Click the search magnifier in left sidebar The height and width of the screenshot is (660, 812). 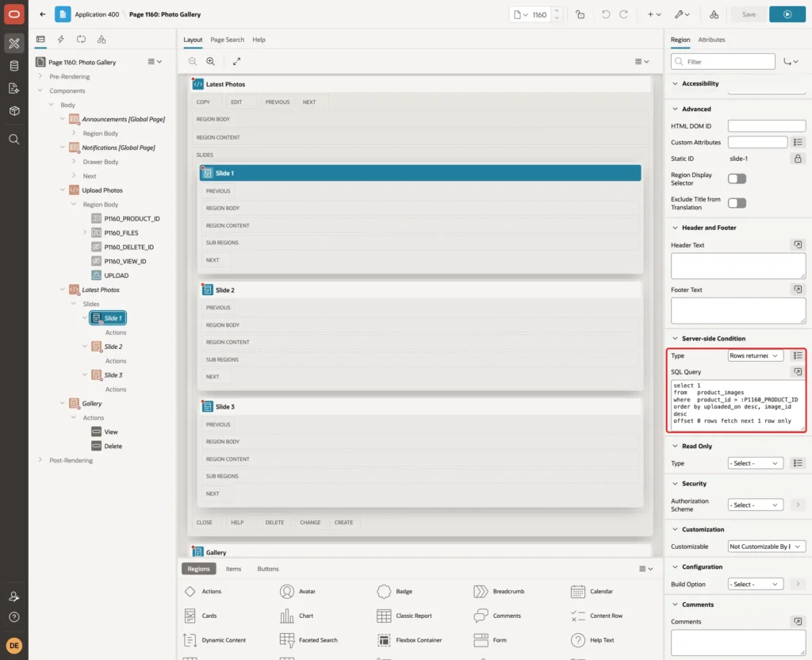[14, 140]
